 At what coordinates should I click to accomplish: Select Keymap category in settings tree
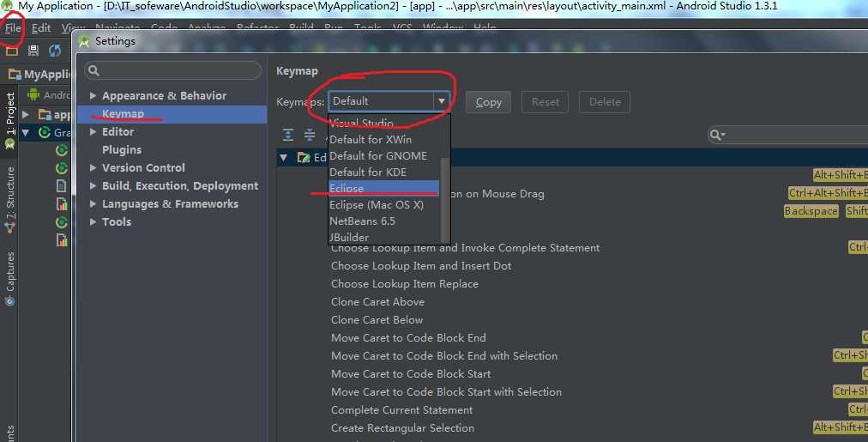[x=172, y=114]
